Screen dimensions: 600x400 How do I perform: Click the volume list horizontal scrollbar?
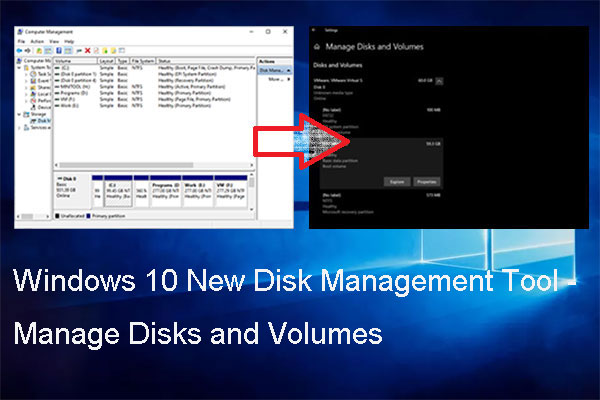154,165
